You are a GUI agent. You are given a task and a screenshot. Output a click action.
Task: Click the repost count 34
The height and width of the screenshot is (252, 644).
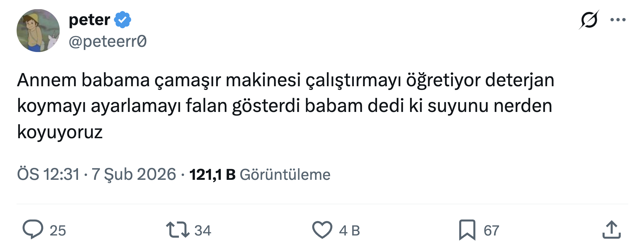pos(203,231)
